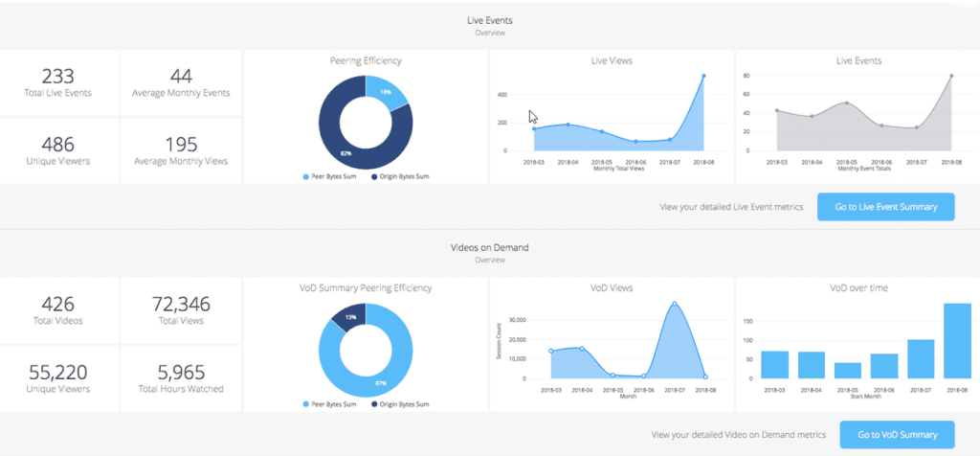The image size is (980, 456).
Task: Open the Total Live Events 233 card
Action: coord(59,82)
